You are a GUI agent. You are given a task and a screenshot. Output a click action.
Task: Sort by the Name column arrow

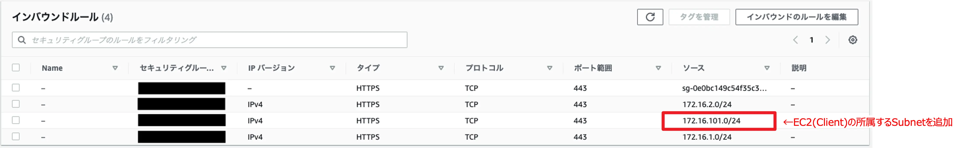[x=115, y=68]
